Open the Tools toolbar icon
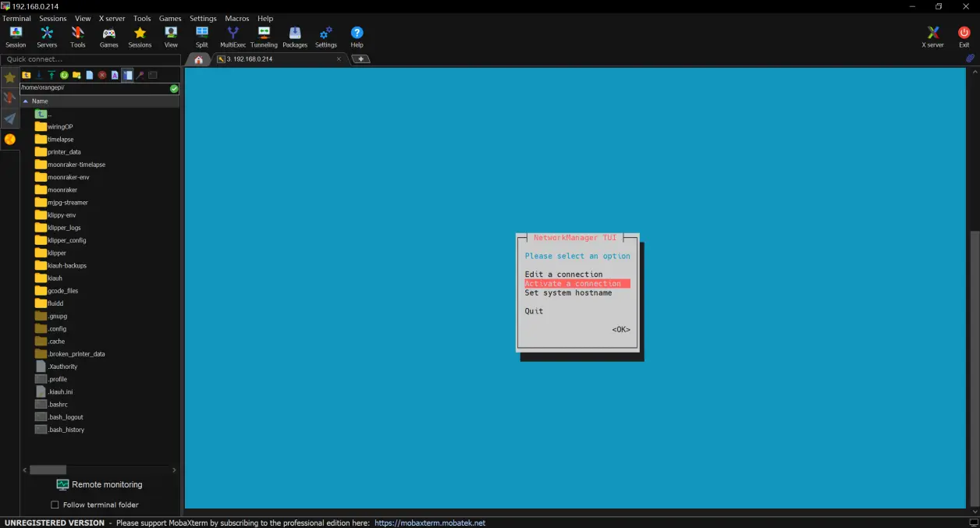Image resolution: width=980 pixels, height=528 pixels. [78, 37]
